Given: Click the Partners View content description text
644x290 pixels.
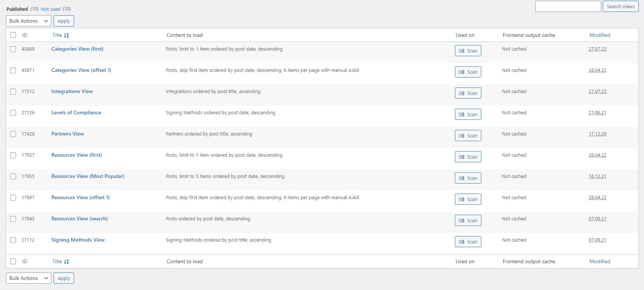Looking at the screenshot, I should pyautogui.click(x=209, y=134).
